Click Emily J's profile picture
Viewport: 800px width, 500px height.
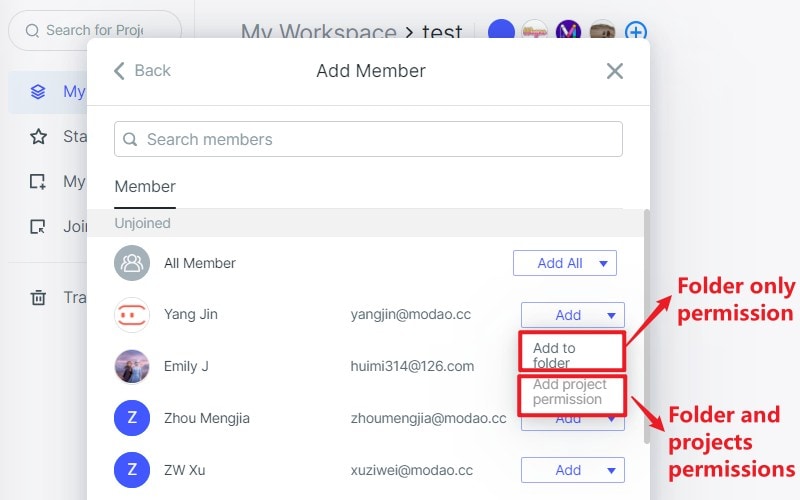tap(132, 366)
